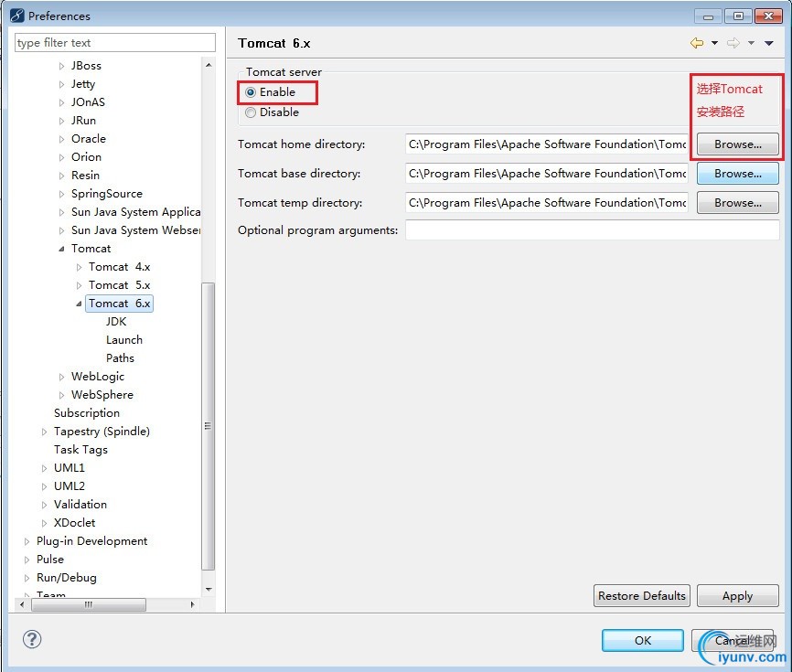Expand the Jetty tree node
Viewport: 792px width, 672px height.
(61, 84)
